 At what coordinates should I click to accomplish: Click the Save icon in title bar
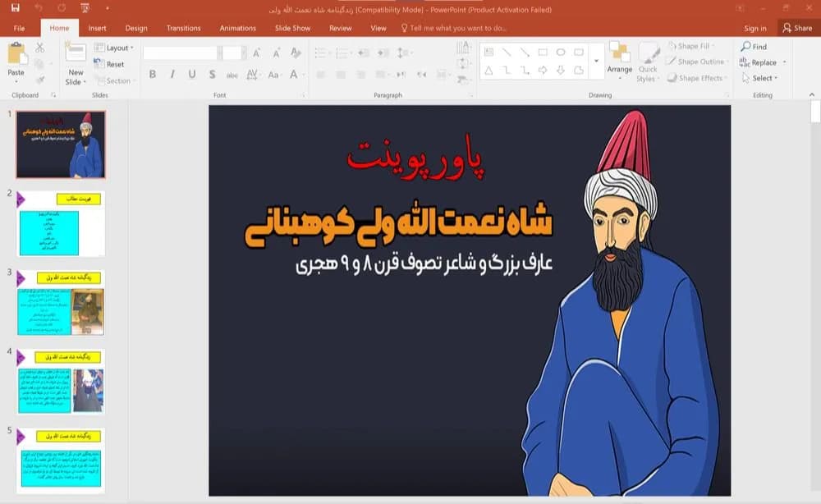[15, 8]
